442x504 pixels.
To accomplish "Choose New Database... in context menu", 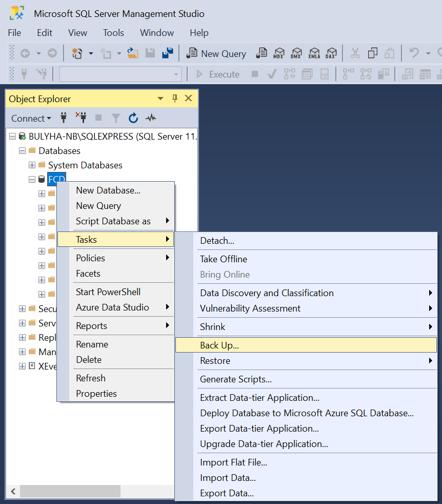I will coord(116,190).
